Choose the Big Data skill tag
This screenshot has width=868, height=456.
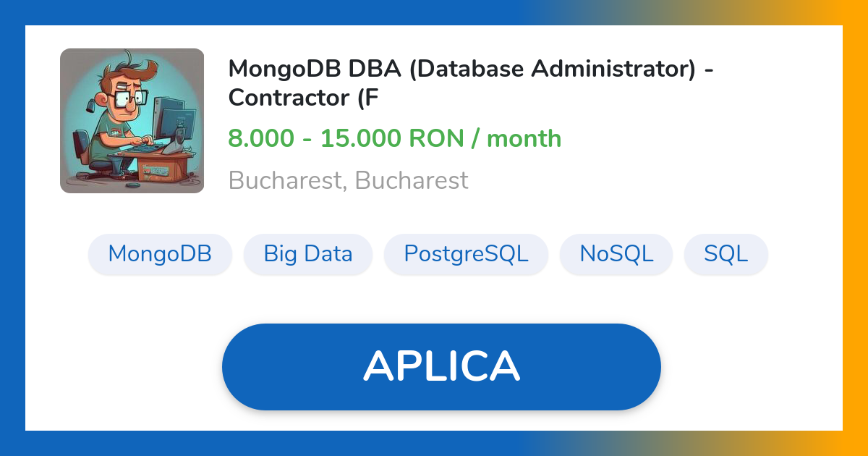(307, 254)
